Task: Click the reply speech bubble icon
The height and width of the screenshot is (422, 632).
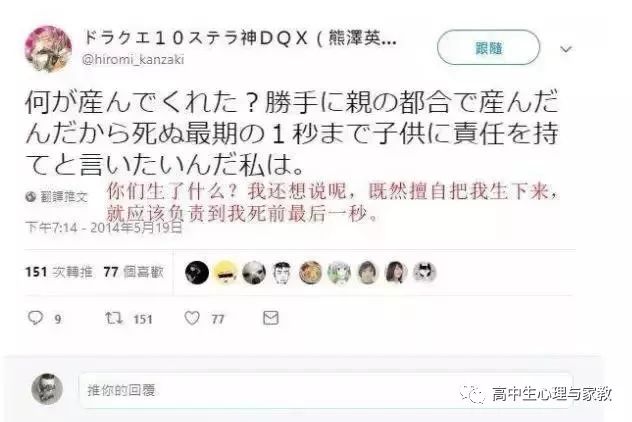Action: (35, 318)
